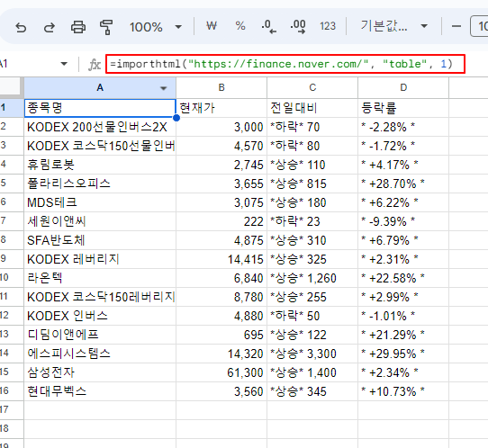Select cell KODEX 코스닥150레버리지

tap(100, 297)
